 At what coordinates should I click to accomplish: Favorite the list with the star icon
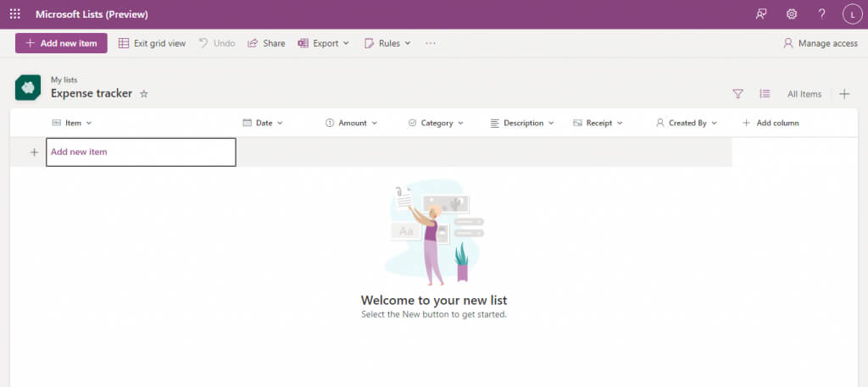pyautogui.click(x=144, y=94)
